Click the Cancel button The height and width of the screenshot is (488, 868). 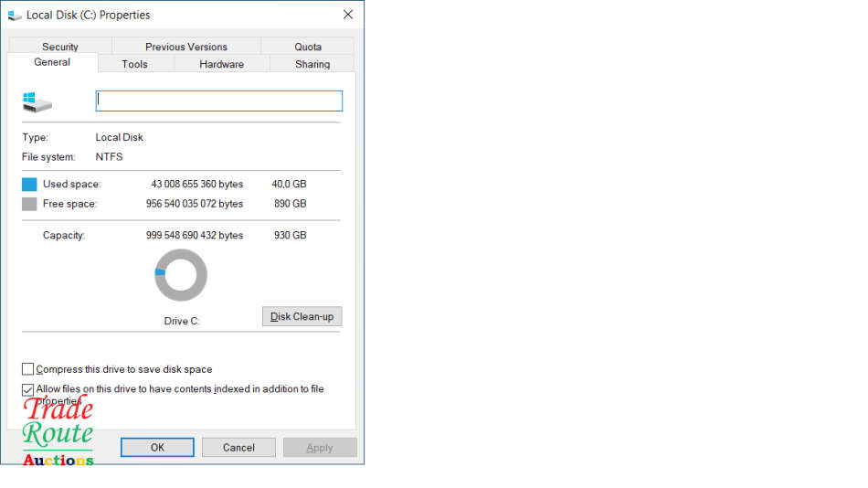[x=238, y=448]
